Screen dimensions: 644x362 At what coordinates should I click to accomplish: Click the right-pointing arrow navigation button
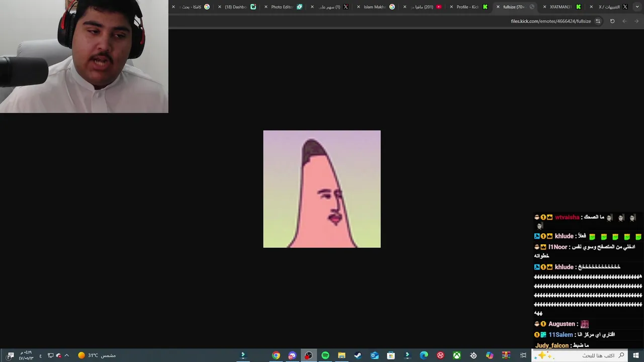pos(636,21)
